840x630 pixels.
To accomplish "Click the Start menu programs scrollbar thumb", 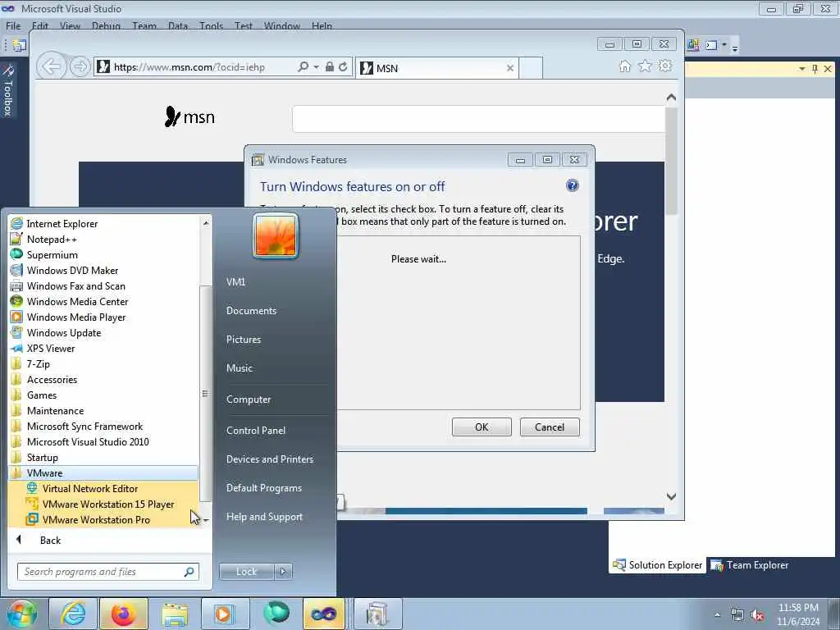I will pyautogui.click(x=204, y=393).
